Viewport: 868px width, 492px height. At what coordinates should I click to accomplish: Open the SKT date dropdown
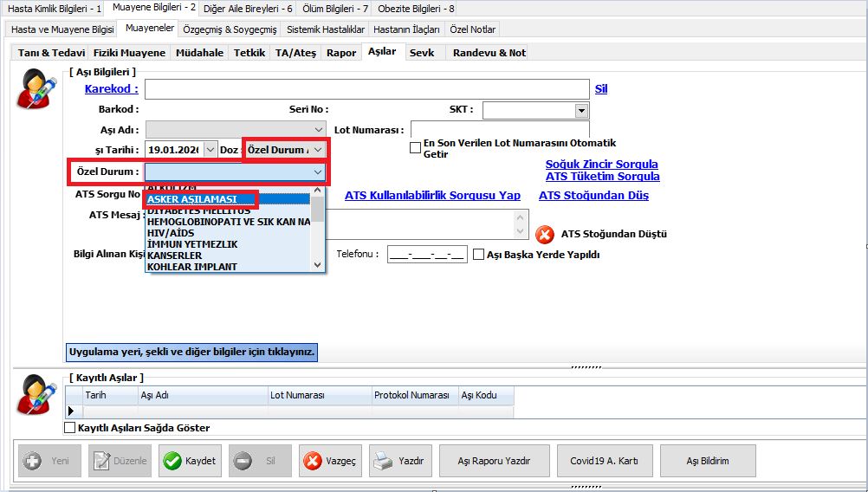[581, 111]
